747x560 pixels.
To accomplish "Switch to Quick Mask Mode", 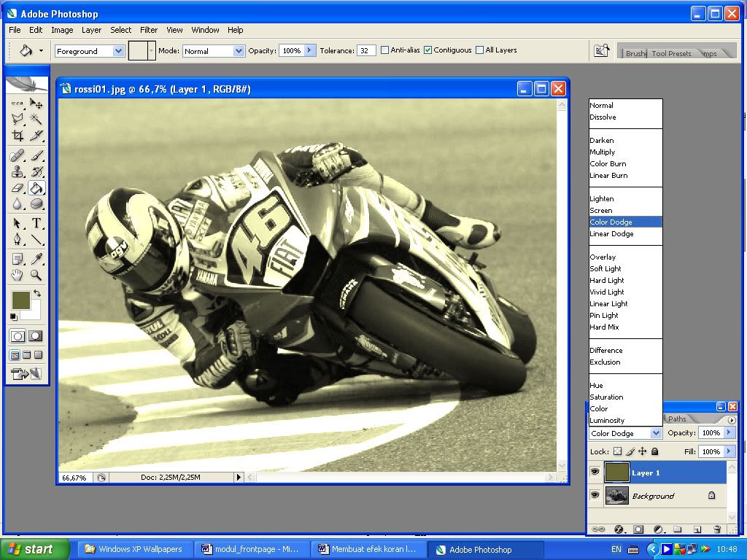I will point(35,336).
